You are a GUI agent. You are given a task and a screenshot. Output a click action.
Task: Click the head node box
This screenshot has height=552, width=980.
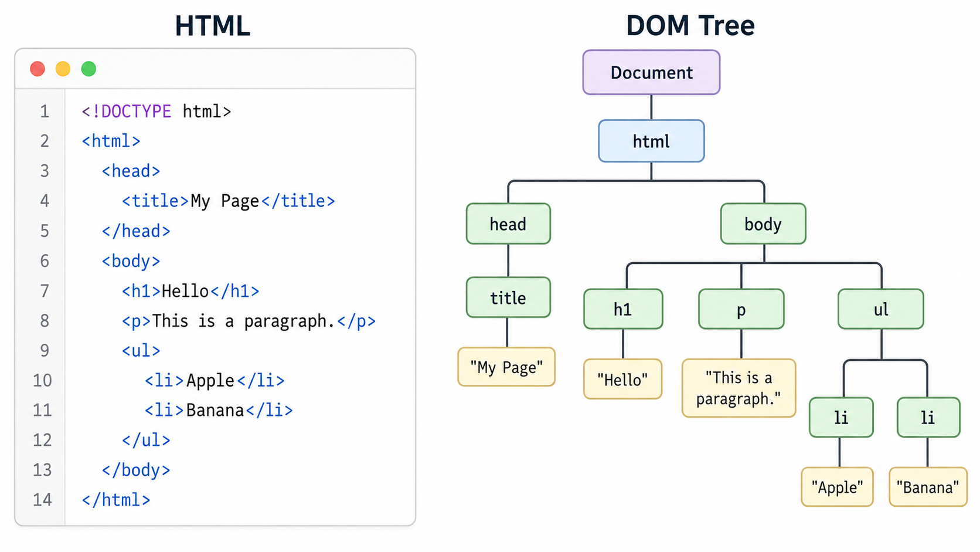(508, 224)
